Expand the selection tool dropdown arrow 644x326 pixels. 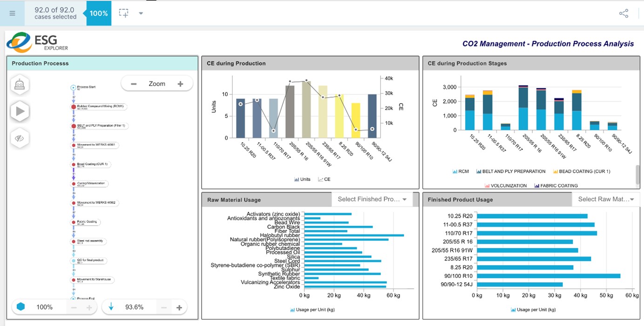(141, 13)
